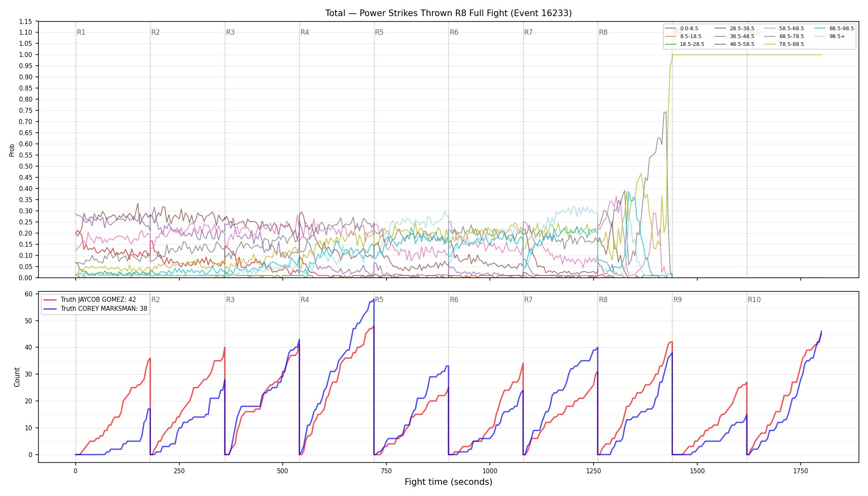Click the 1500 tick on the time axis
This screenshot has width=868, height=496.
coord(697,471)
